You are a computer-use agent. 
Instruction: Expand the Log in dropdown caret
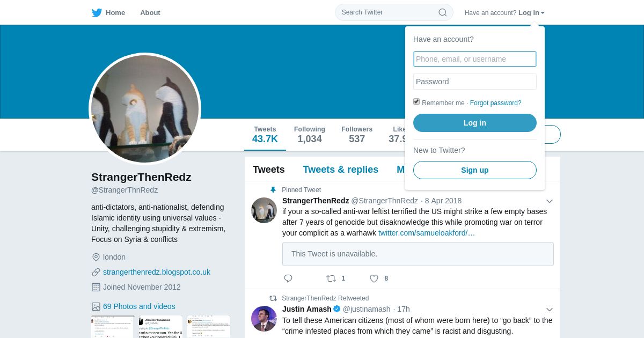pyautogui.click(x=543, y=13)
